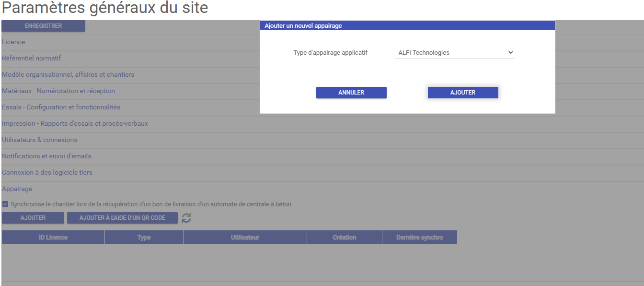Select the Utilisateur column header

[x=245, y=238]
